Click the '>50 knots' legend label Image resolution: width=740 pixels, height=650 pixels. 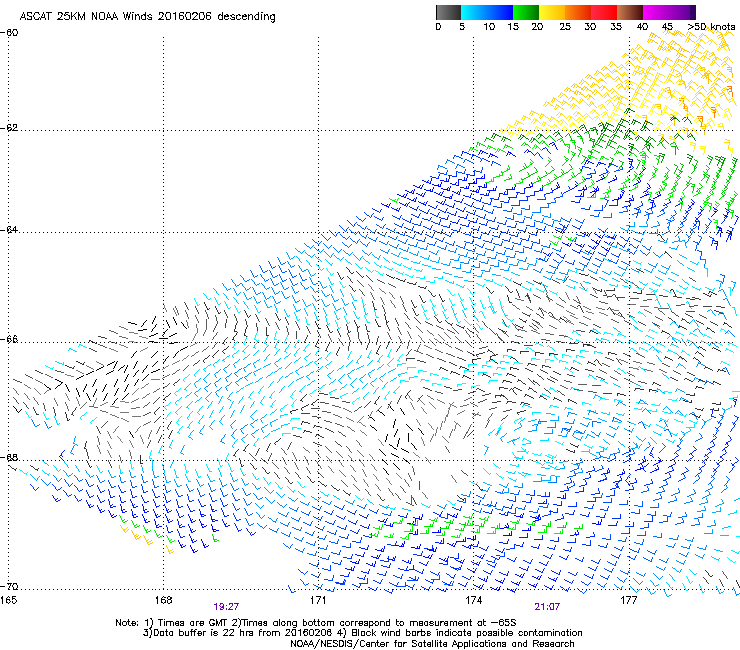pyautogui.click(x=711, y=27)
